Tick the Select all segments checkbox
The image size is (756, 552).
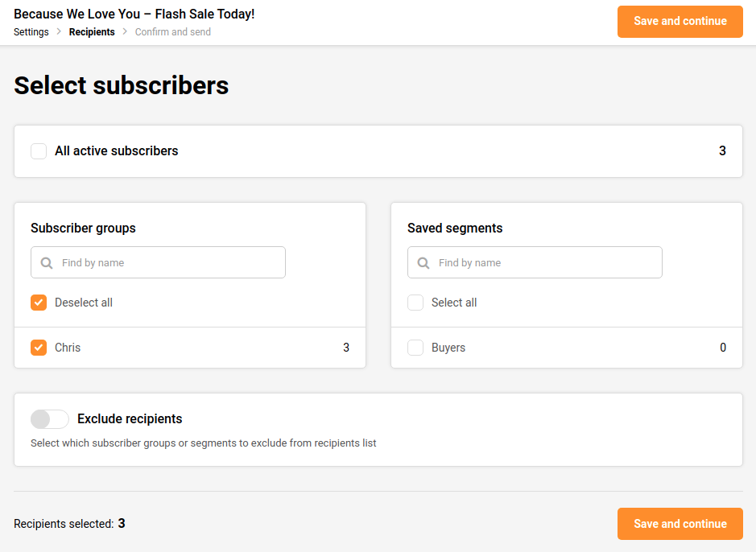pos(415,303)
